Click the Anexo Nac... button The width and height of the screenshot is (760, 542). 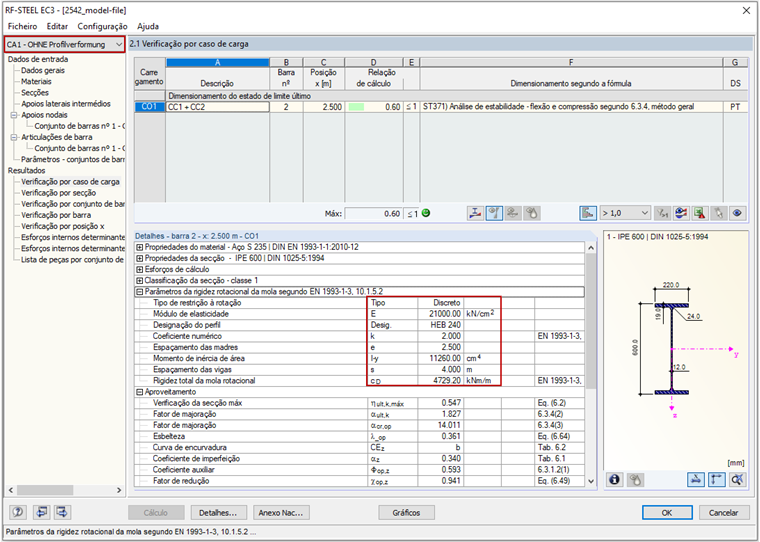point(281,512)
